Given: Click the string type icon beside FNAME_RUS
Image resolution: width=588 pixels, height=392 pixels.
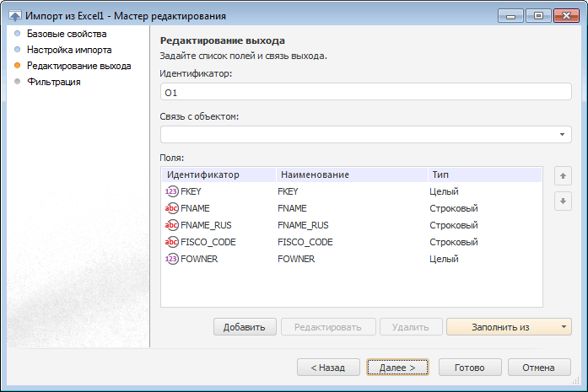Looking at the screenshot, I should (172, 225).
